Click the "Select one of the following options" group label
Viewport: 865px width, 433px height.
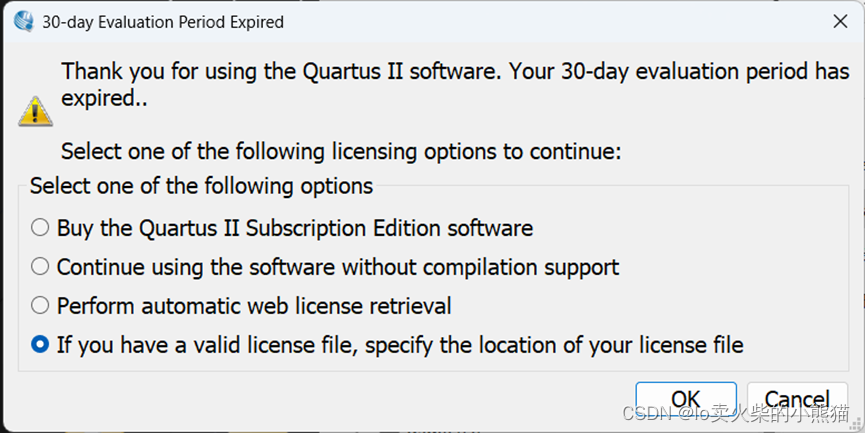pos(201,186)
